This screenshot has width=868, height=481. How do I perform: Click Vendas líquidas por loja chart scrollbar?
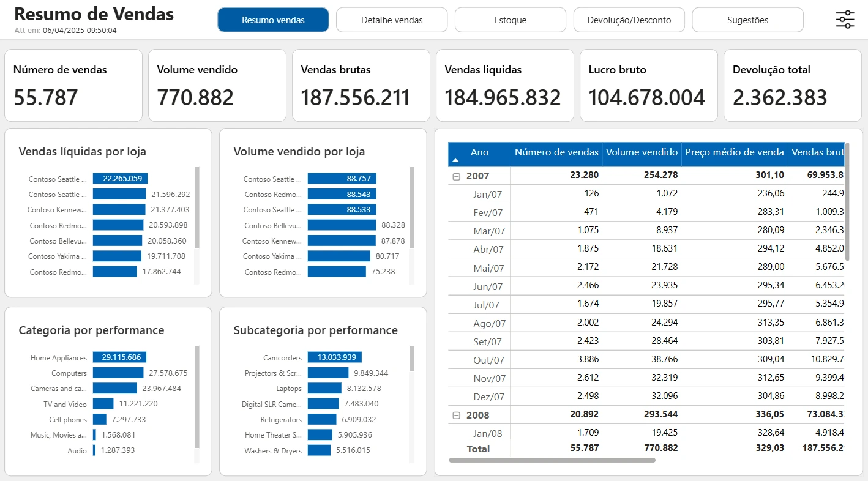[197, 207]
